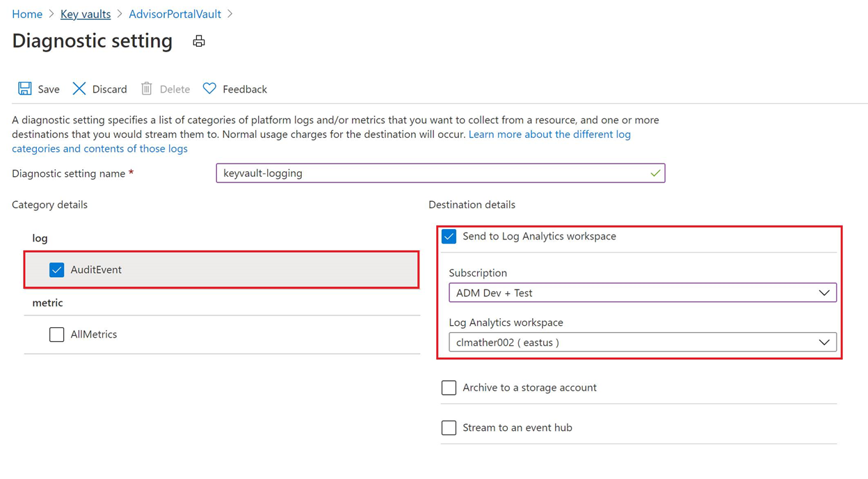Click the Delete trash can icon
The image size is (868, 479).
pos(147,88)
